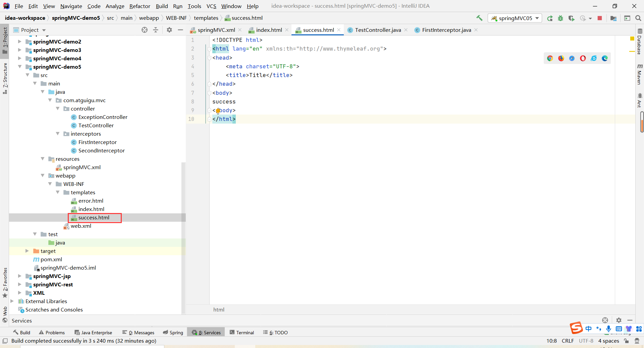Click the Search Everywhere magnifier

(638, 18)
